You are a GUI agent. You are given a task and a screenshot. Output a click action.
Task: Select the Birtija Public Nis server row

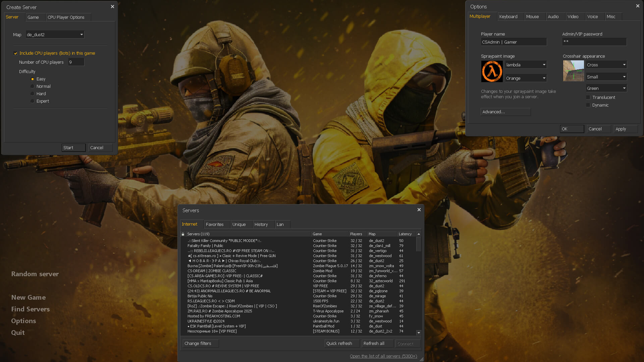[x=299, y=296]
